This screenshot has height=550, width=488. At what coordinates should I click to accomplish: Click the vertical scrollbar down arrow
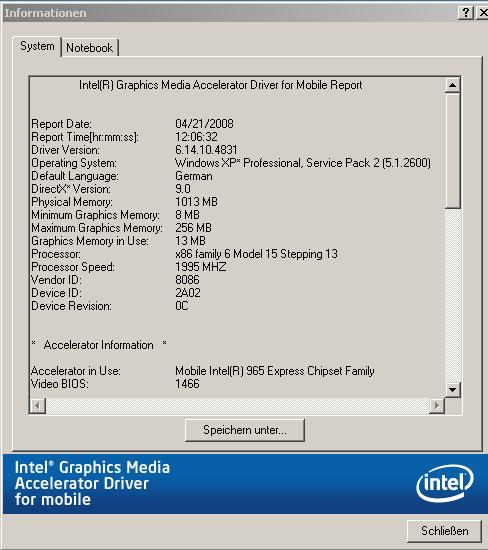coord(453,390)
